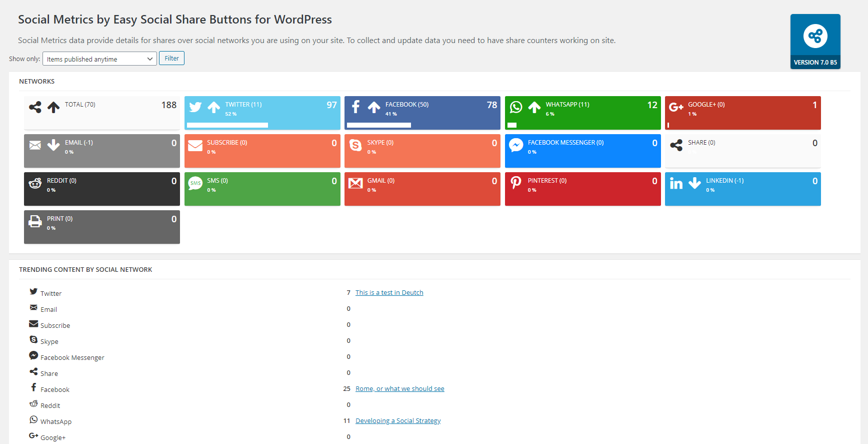Click the VERSION 7.0 B5 label

[815, 63]
